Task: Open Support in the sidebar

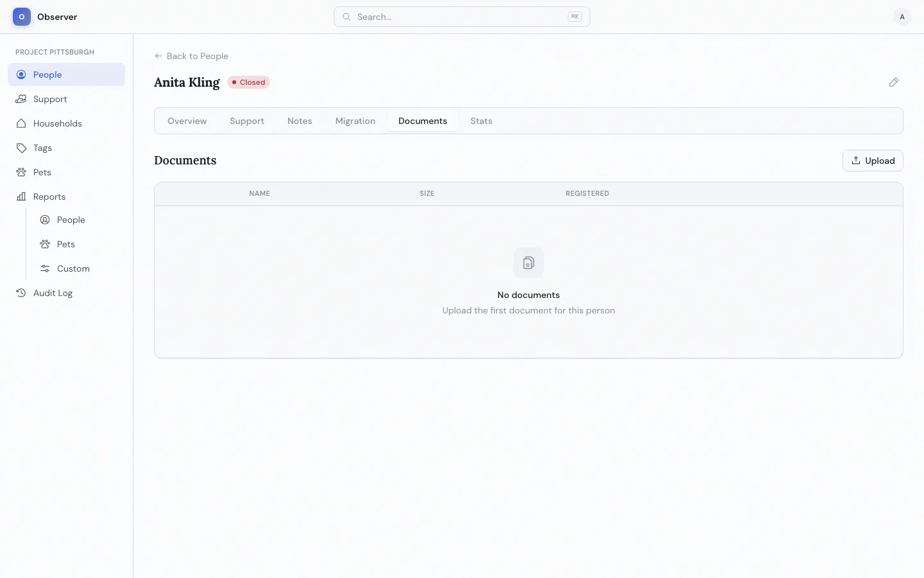Action: pos(66,99)
